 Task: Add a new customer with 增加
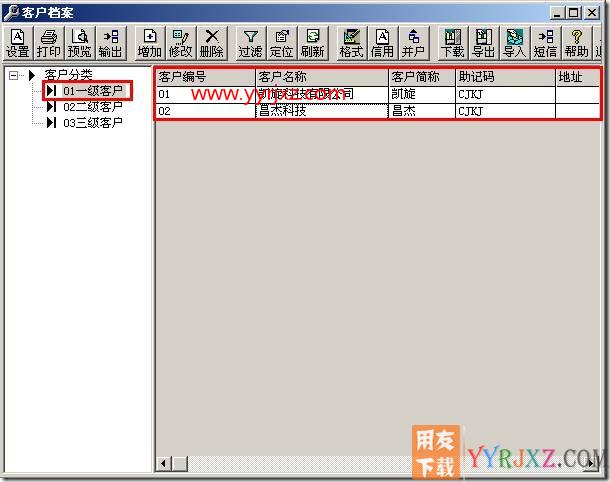150,44
